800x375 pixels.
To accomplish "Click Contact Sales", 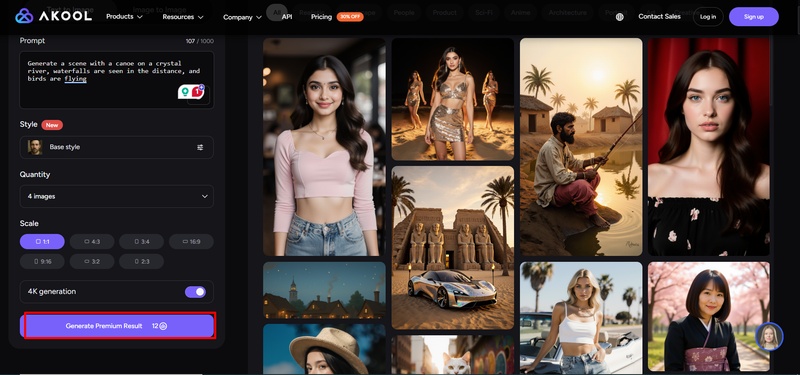I will [x=659, y=17].
